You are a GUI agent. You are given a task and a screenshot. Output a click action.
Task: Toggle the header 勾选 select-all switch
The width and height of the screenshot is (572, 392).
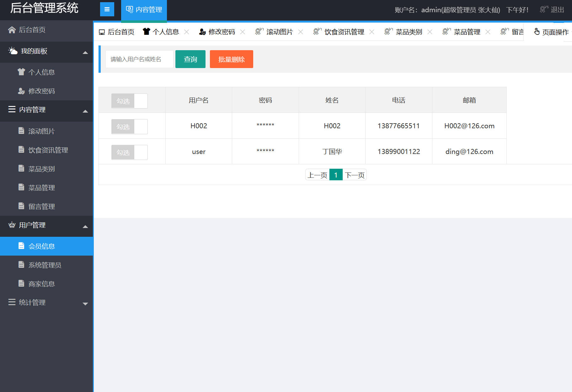pyautogui.click(x=129, y=101)
